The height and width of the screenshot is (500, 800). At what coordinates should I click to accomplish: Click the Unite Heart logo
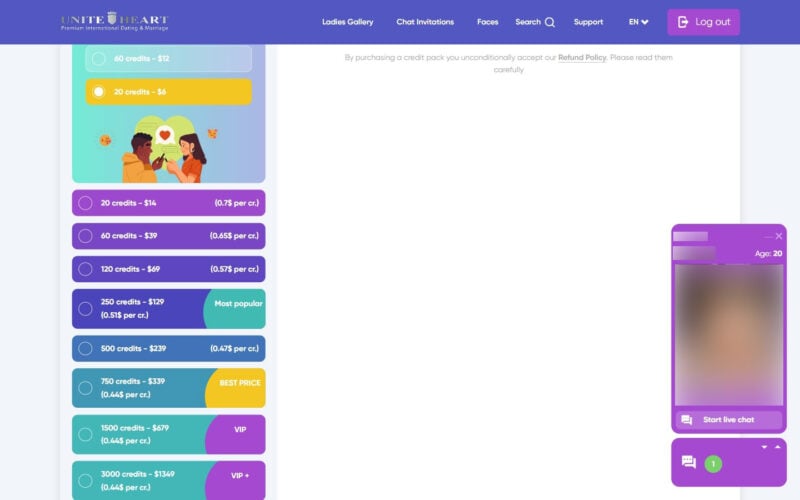pyautogui.click(x=114, y=21)
